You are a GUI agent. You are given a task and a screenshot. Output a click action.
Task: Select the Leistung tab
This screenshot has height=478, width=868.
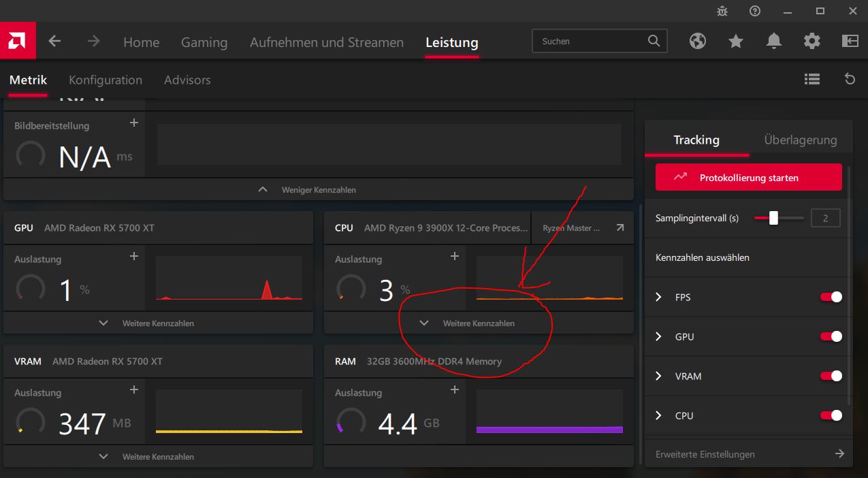tap(452, 42)
